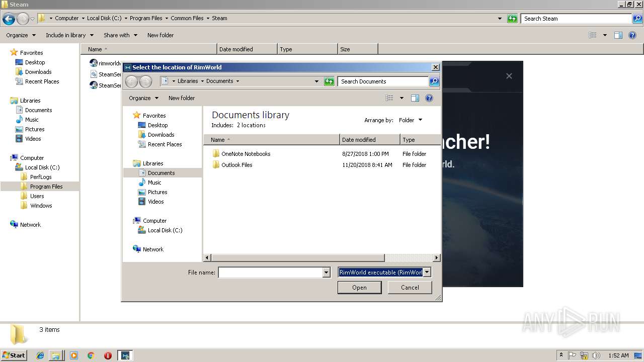Screen dimensions: 644x362
Task: Click Common Files in the address breadcrumb
Action: [x=187, y=18]
